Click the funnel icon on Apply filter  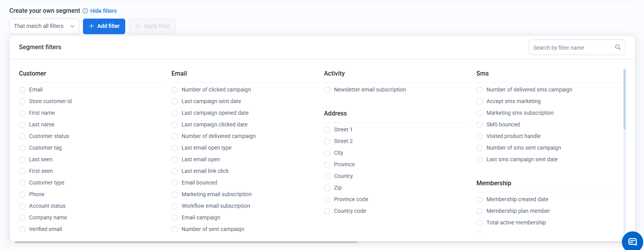pyautogui.click(x=138, y=26)
